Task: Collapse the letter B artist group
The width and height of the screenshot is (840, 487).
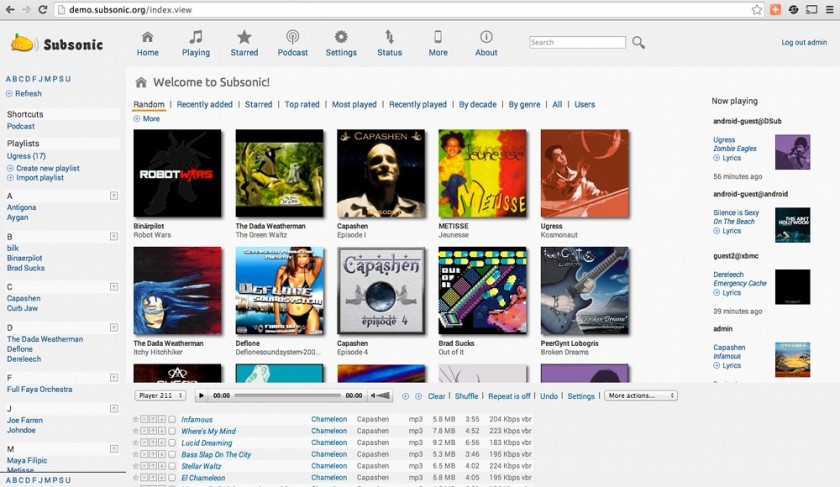Action: 114,237
